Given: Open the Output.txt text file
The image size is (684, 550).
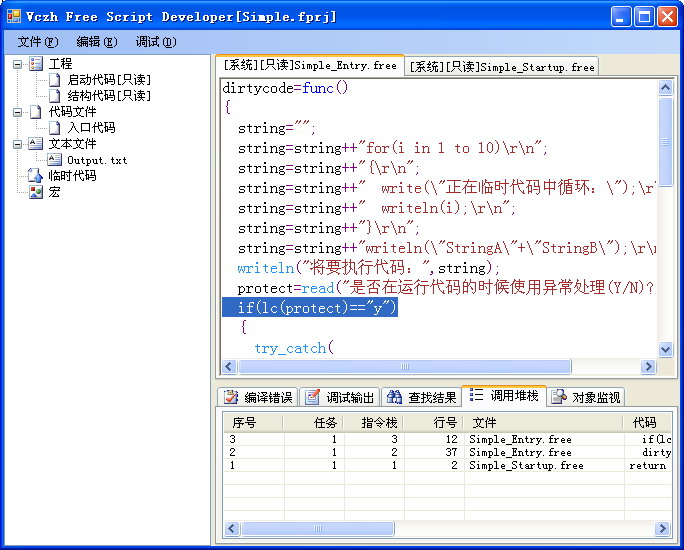Looking at the screenshot, I should pos(97,160).
